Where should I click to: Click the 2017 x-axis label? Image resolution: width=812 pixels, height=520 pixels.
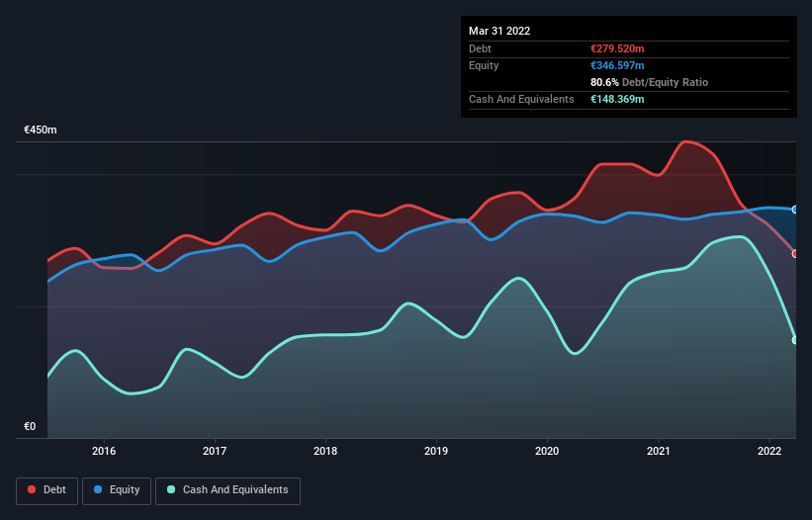[x=215, y=451]
